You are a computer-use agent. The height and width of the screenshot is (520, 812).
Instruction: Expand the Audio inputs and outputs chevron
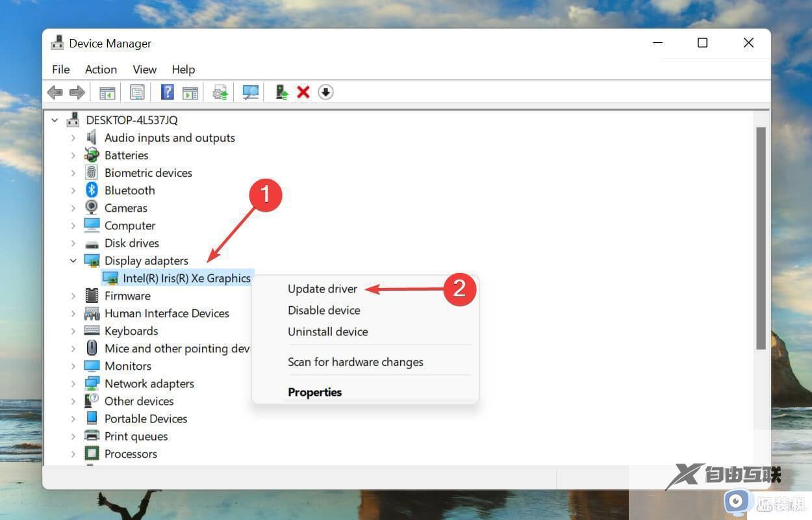[x=73, y=138]
